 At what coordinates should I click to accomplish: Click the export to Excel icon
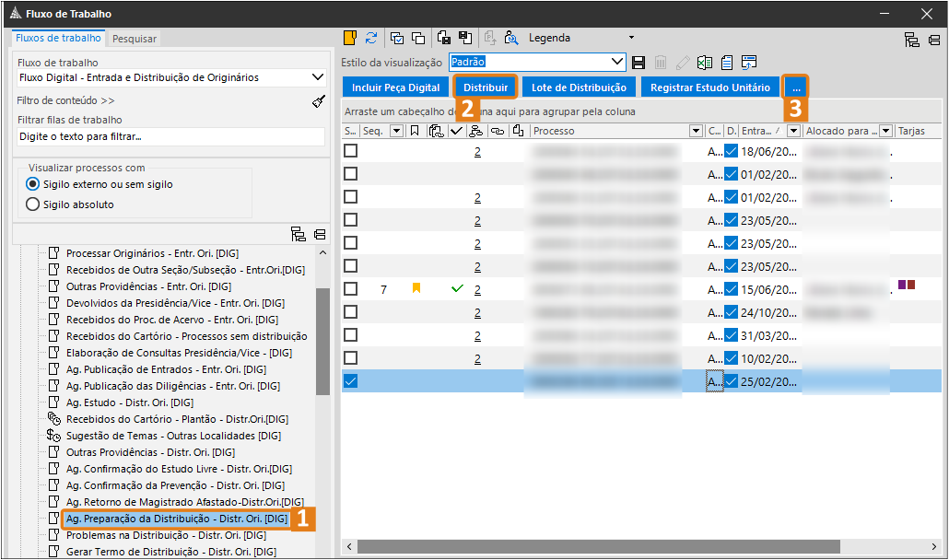click(705, 62)
